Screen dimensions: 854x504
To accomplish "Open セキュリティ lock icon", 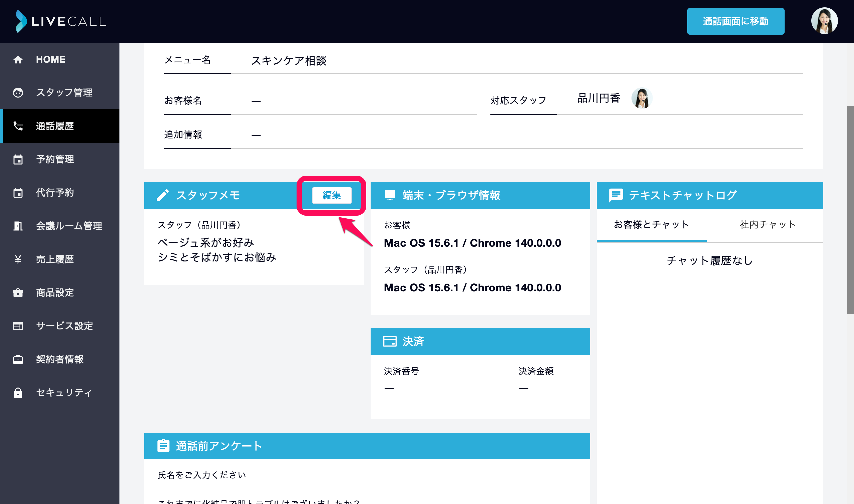I will pos(18,393).
